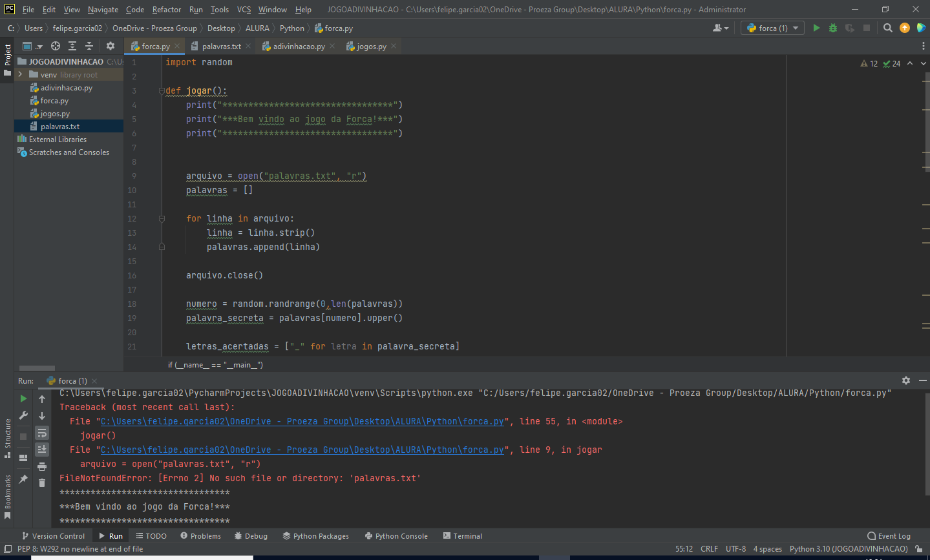Click line 55 forca.py traceback link
The height and width of the screenshot is (560, 930).
[302, 421]
